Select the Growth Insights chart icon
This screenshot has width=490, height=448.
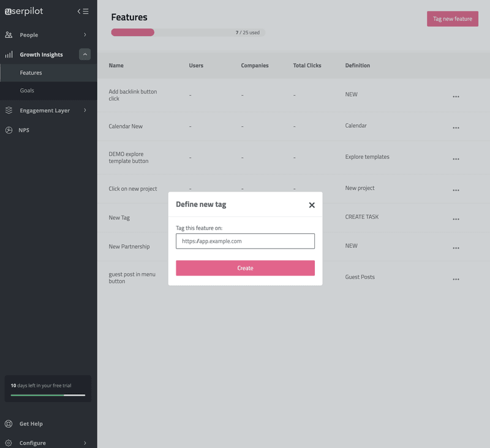pos(9,54)
